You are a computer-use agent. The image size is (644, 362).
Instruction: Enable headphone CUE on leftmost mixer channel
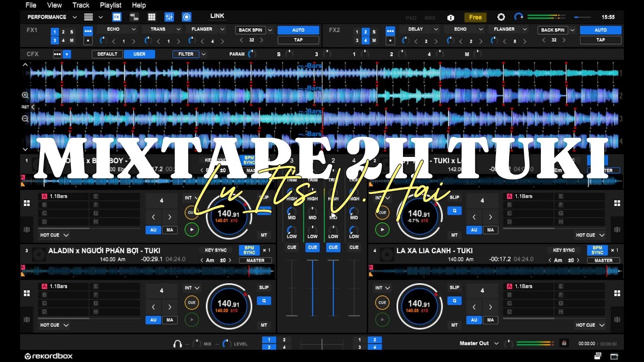click(x=292, y=247)
